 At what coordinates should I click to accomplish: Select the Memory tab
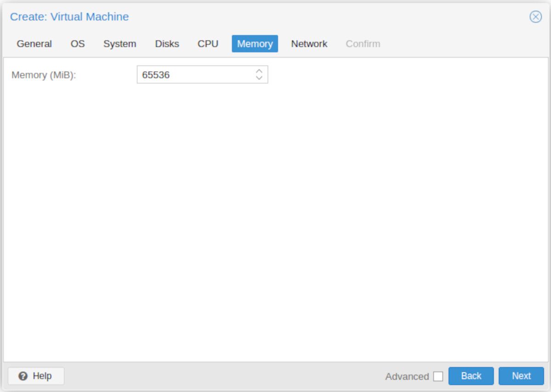pyautogui.click(x=255, y=44)
